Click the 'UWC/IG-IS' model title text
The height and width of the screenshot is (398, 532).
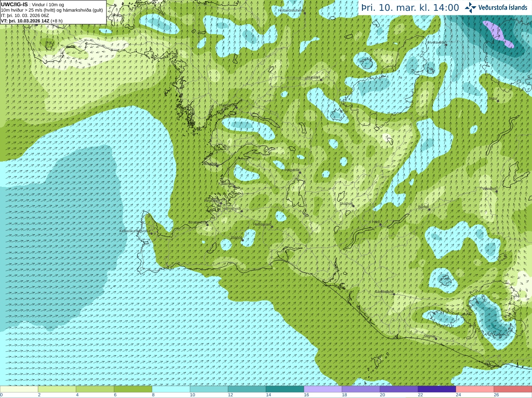[14, 4]
